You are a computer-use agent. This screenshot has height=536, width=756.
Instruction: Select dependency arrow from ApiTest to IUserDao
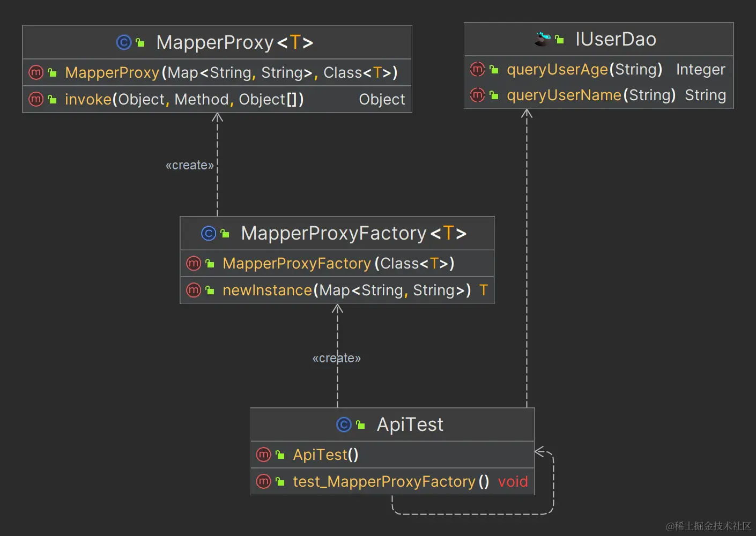point(527,257)
